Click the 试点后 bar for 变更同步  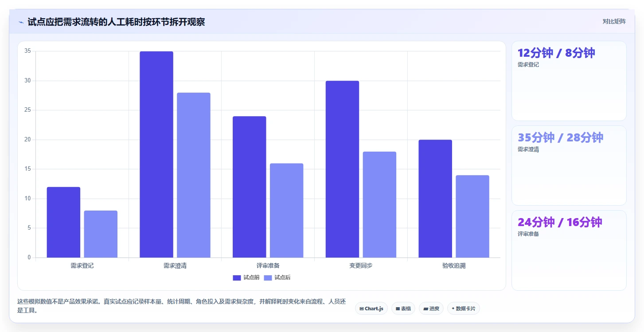(380, 205)
